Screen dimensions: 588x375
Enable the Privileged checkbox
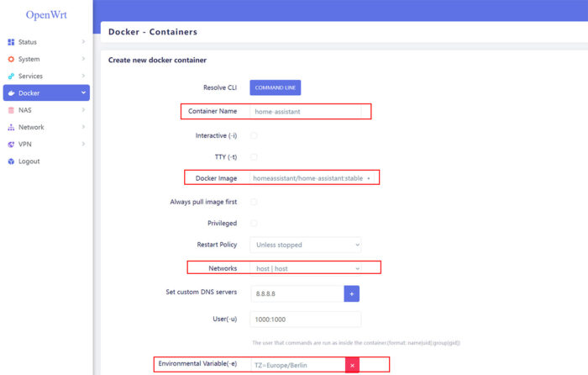point(254,224)
